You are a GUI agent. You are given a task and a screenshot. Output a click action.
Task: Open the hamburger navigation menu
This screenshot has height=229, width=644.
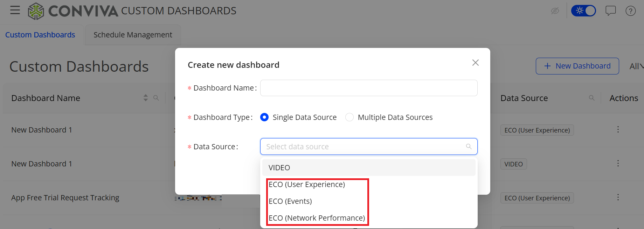pyautogui.click(x=15, y=10)
